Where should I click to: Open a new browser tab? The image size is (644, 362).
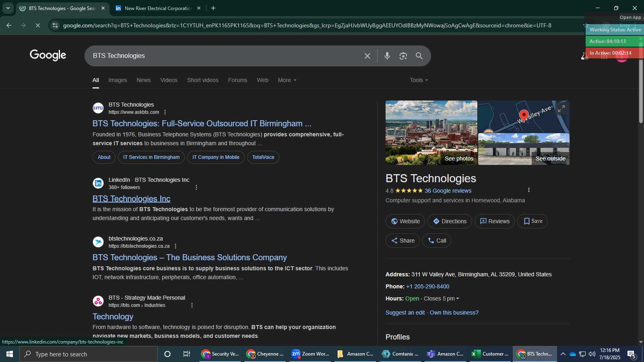click(x=213, y=8)
